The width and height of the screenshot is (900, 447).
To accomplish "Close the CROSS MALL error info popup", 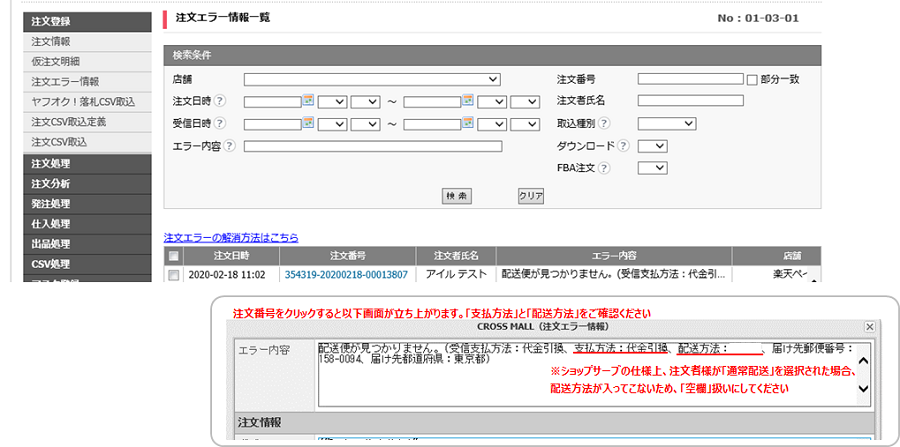I will click(x=870, y=326).
